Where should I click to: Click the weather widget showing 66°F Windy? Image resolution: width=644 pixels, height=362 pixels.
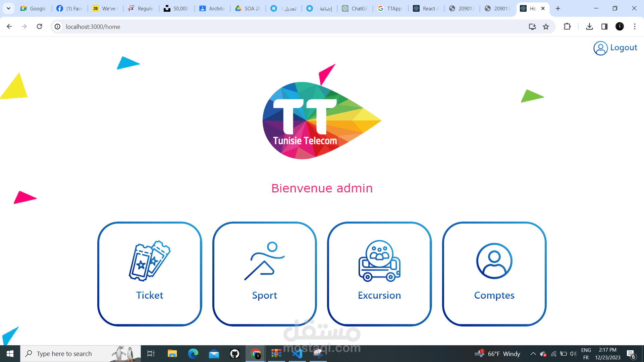click(x=497, y=354)
